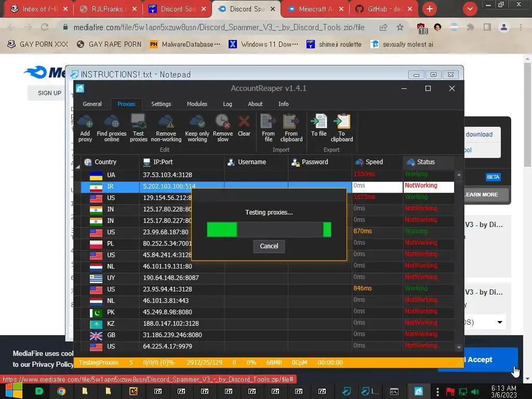Open the Modules tab
The image size is (532, 399).
coord(197,104)
